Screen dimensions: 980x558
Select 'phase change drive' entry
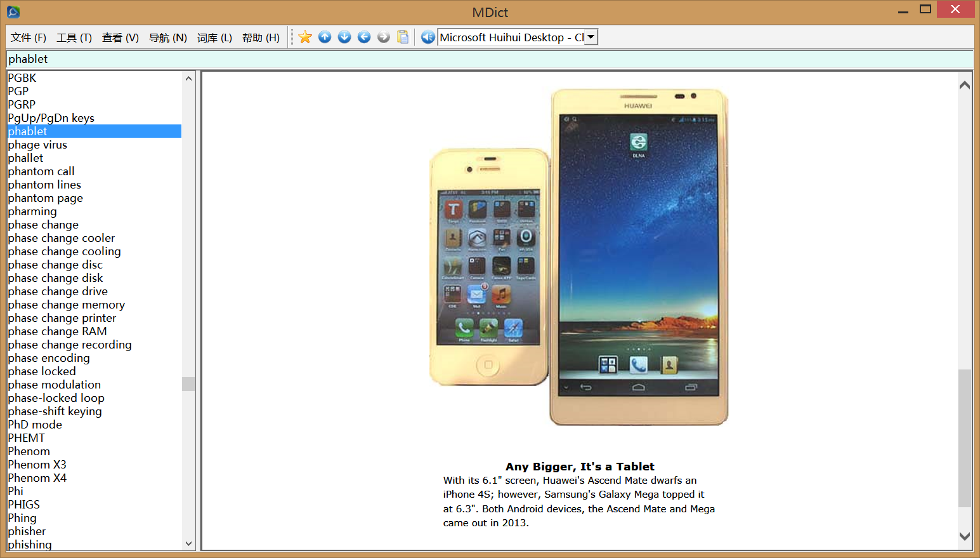(58, 291)
